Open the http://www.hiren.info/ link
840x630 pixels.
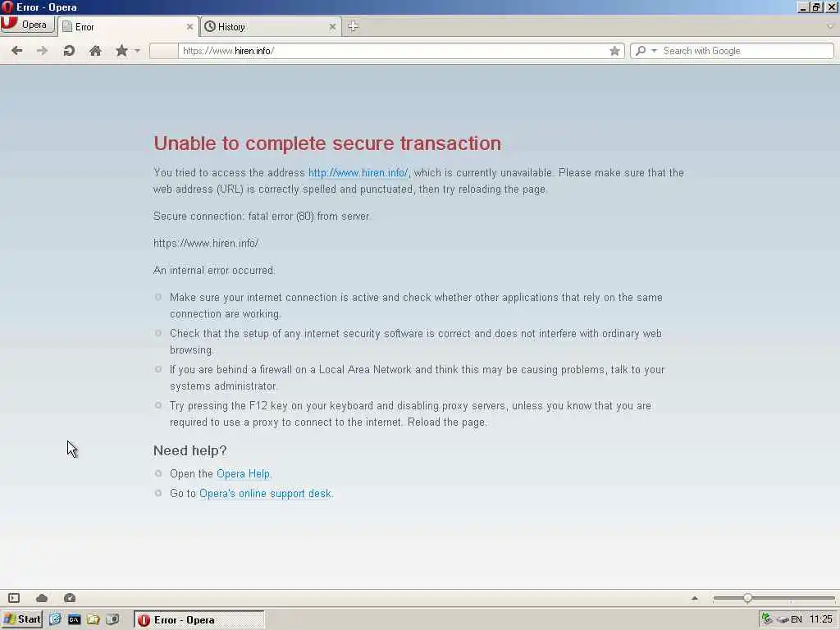tap(358, 173)
